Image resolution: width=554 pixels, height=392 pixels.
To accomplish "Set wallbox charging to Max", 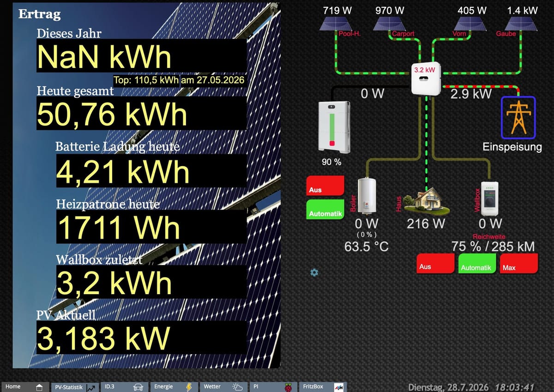I will coord(519,263).
